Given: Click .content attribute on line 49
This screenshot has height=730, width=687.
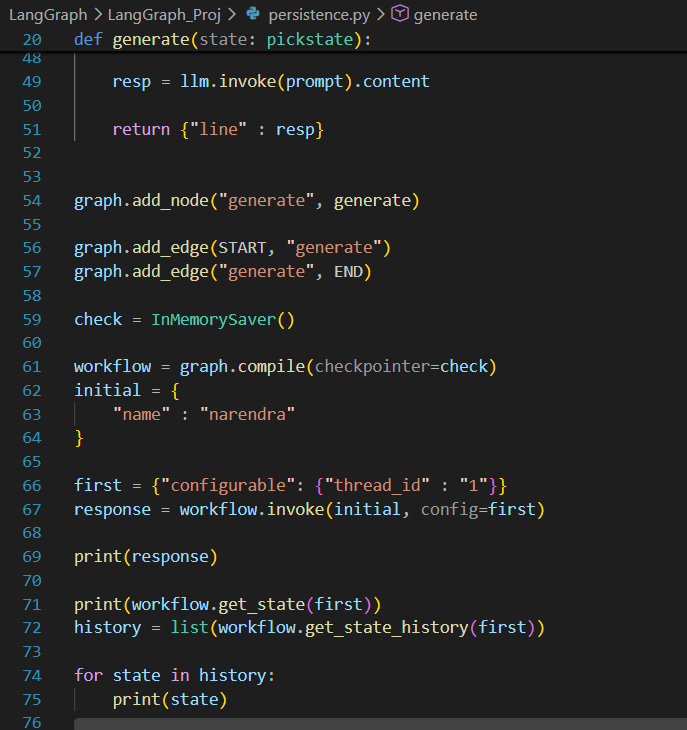Looking at the screenshot, I should point(391,81).
